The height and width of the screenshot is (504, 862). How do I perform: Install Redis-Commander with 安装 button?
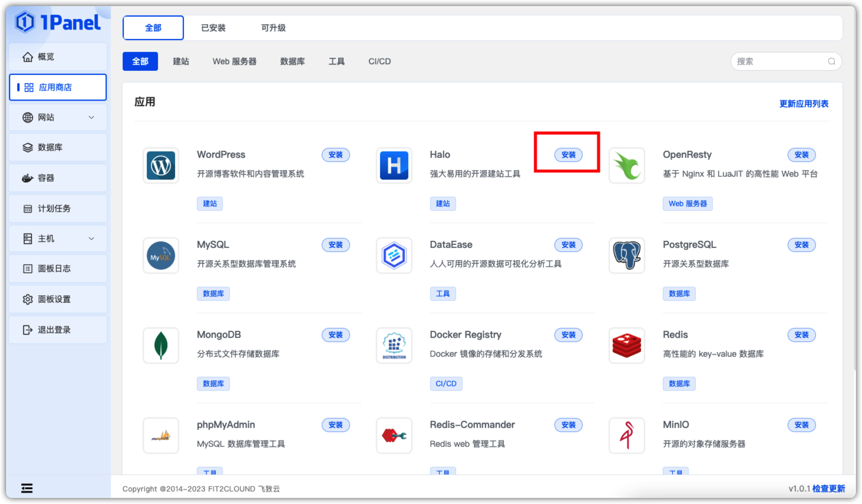click(569, 425)
